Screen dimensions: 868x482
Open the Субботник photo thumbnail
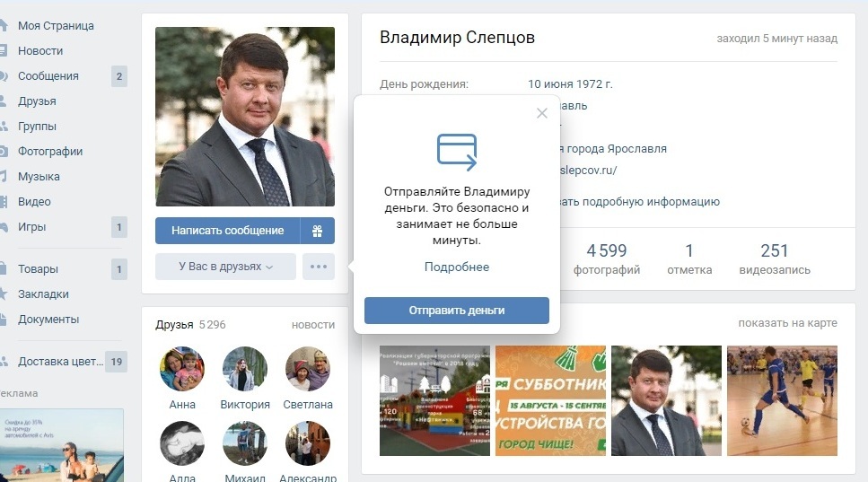point(551,400)
